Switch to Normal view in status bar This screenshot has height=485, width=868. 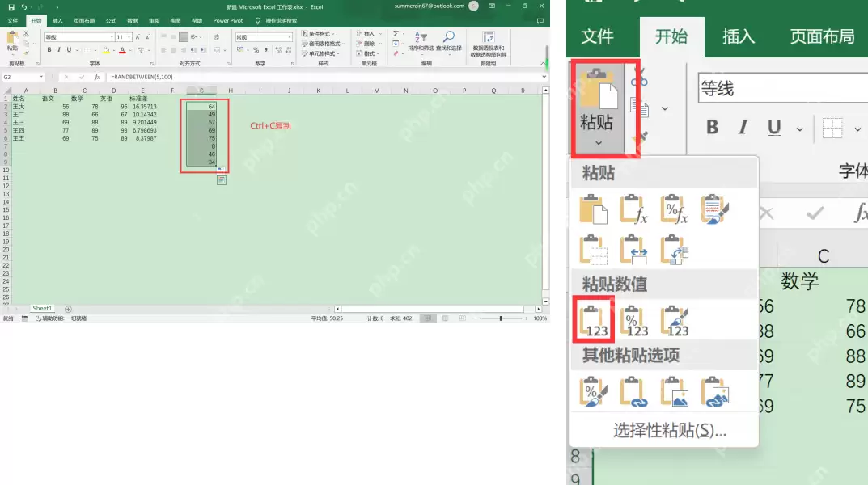[x=427, y=318]
